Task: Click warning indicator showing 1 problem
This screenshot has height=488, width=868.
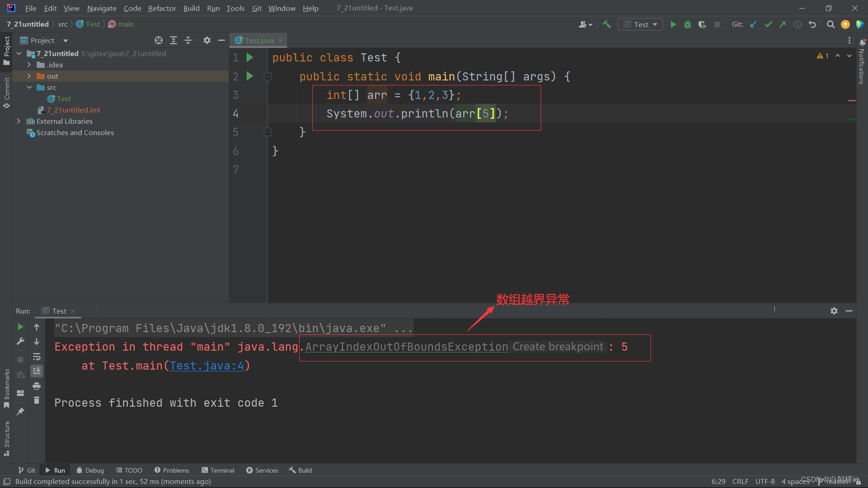Action: click(823, 56)
